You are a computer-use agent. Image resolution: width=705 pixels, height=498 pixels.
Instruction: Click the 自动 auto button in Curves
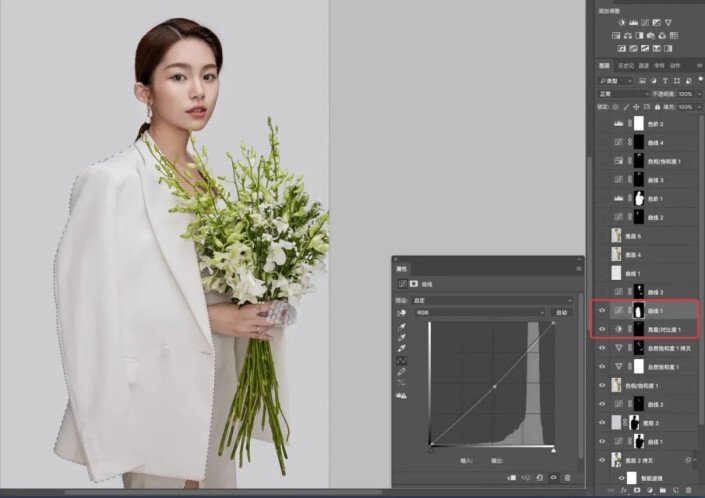click(x=562, y=313)
